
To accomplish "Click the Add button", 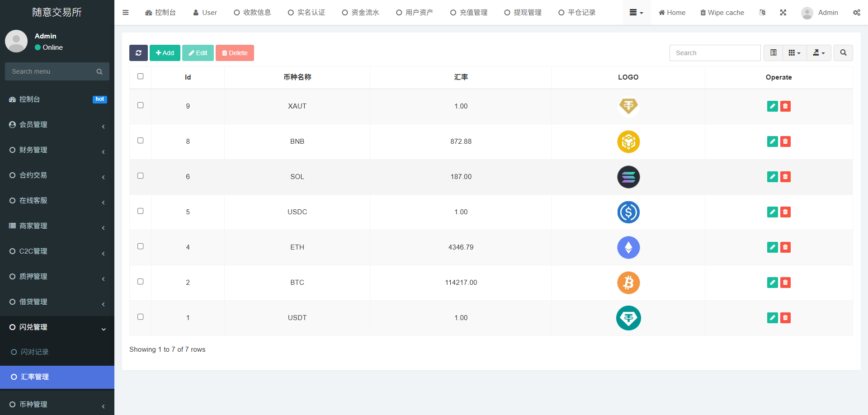I will point(165,53).
